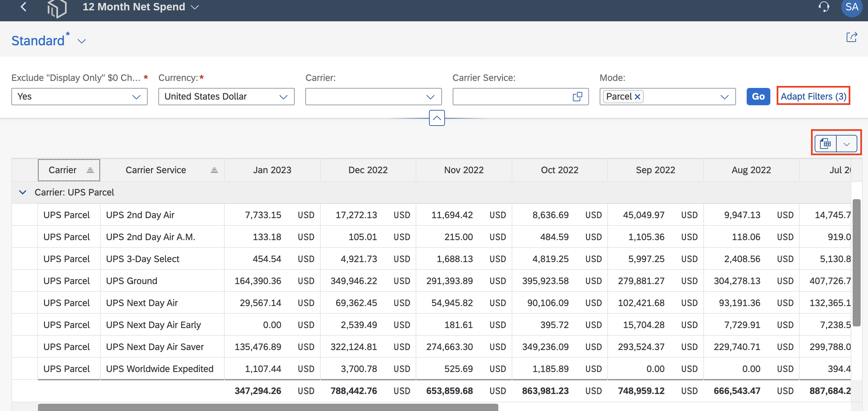
Task: Open the home logo icon
Action: 57,8
